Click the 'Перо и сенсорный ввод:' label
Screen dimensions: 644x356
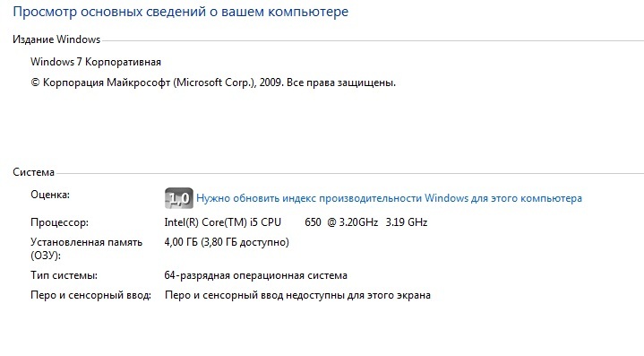tap(90, 295)
